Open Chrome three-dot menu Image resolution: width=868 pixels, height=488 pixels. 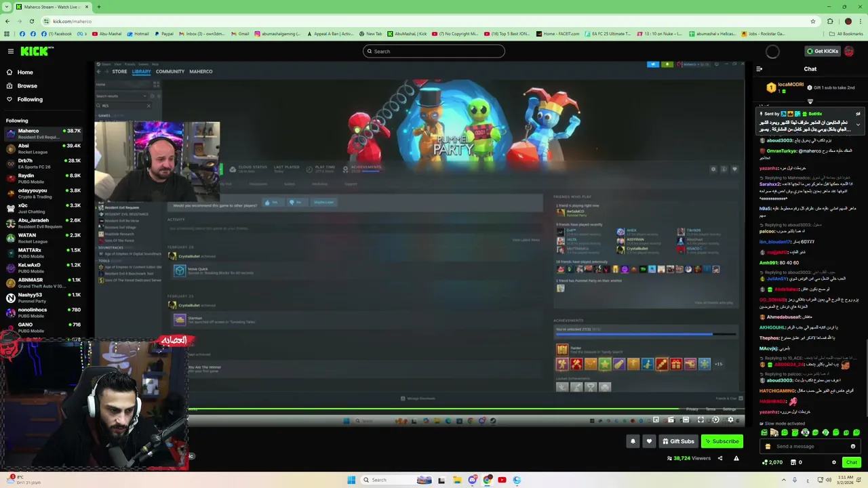[861, 21]
